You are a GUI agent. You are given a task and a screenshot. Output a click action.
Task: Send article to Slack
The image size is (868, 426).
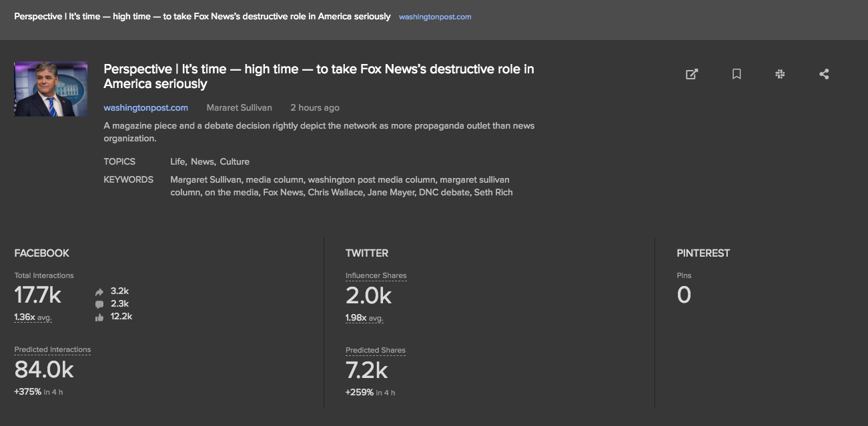780,75
